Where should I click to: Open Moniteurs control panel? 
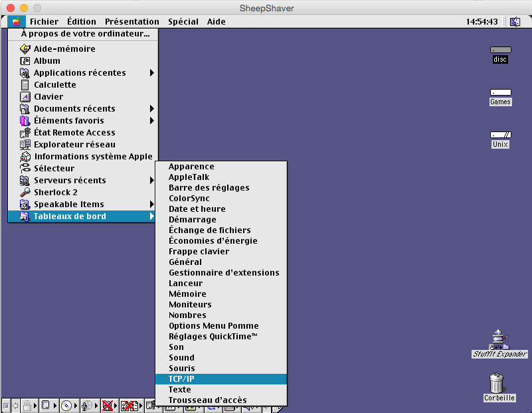click(x=221, y=305)
